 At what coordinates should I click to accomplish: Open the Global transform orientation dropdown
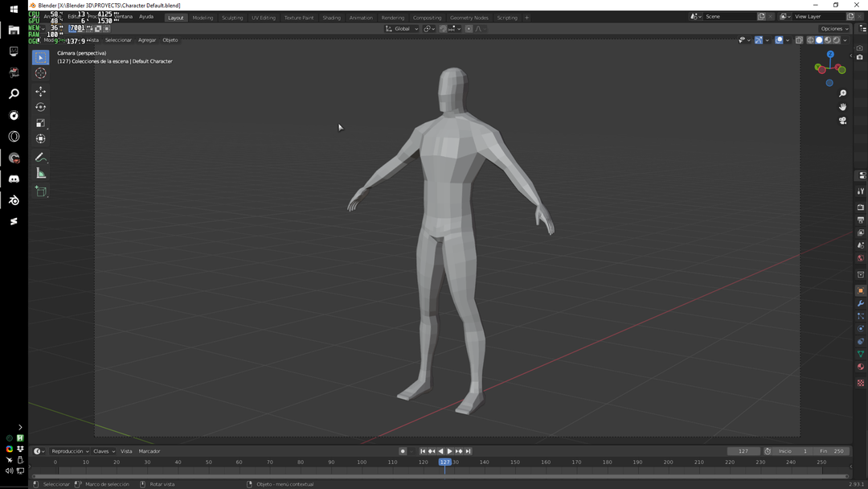coord(401,28)
